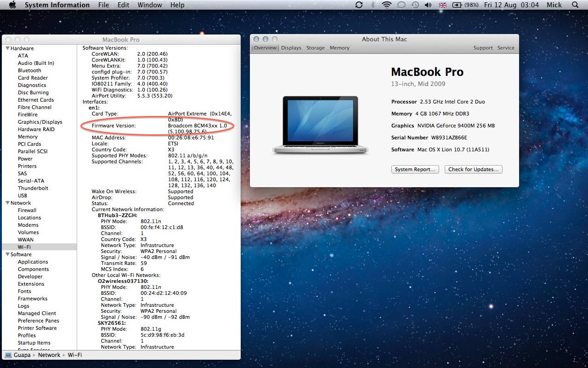
Task: Open Applications under Software in sidebar
Action: 33,262
